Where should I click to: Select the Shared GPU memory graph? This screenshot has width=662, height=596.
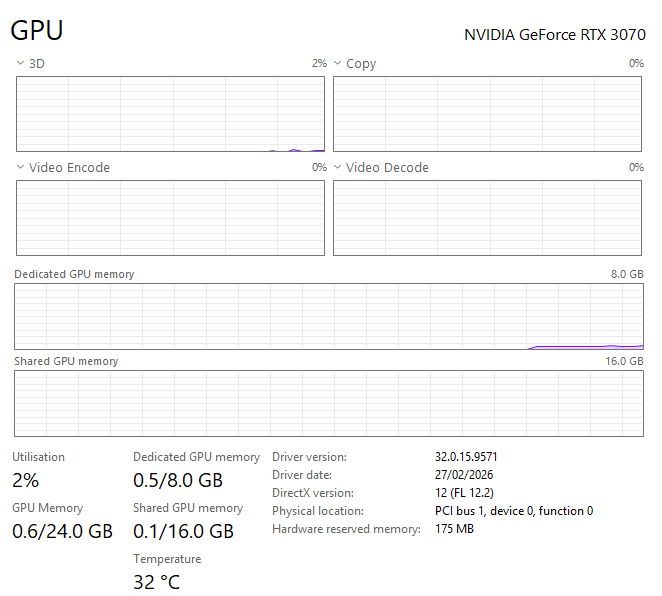point(329,403)
